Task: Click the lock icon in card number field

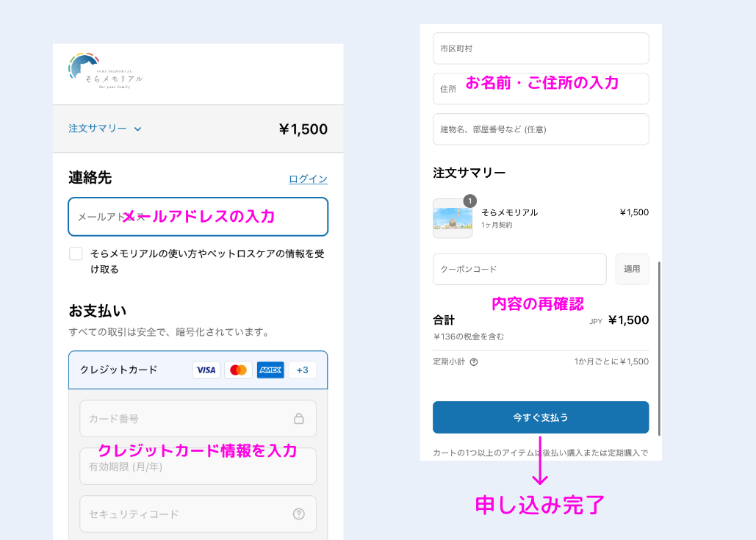Action: click(x=299, y=419)
